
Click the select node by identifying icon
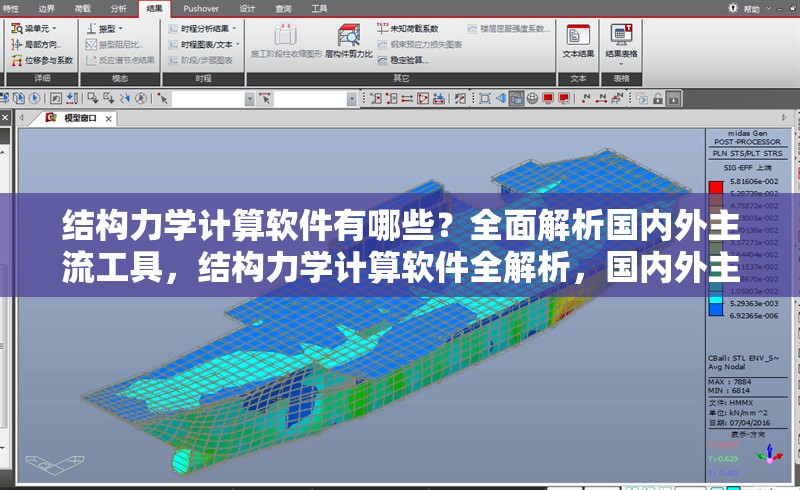tap(163, 98)
